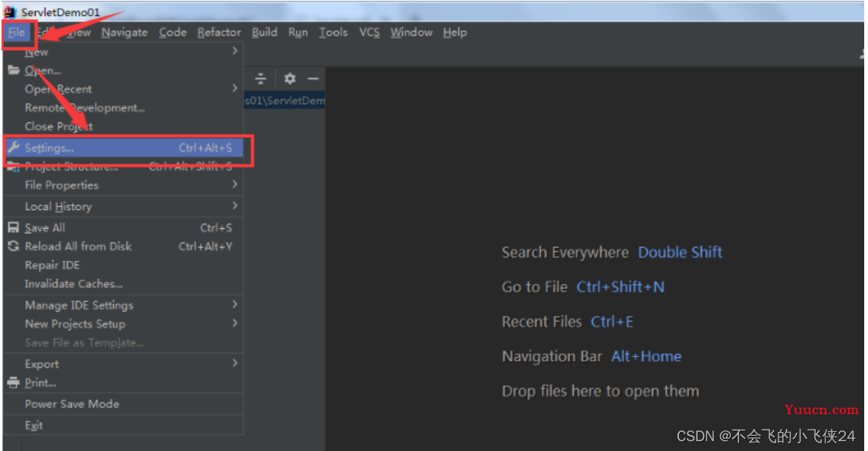Click the Print printer icon

click(x=13, y=383)
